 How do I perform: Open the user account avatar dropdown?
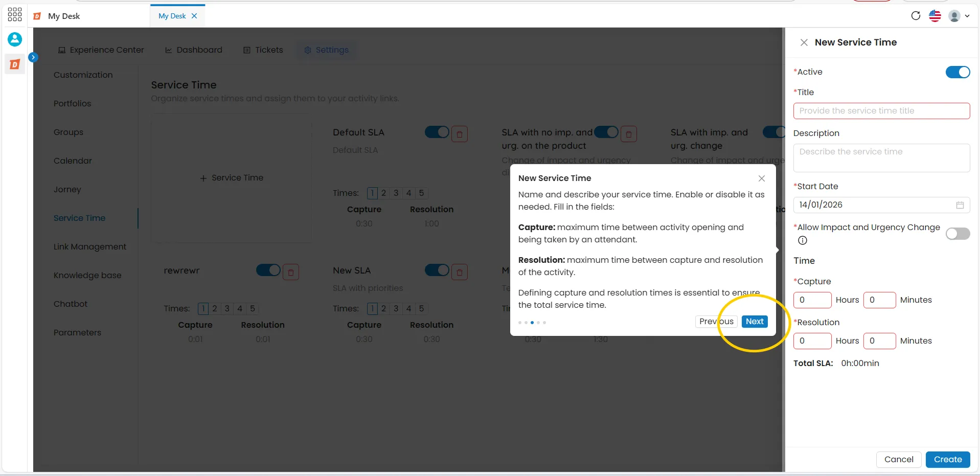pyautogui.click(x=959, y=16)
